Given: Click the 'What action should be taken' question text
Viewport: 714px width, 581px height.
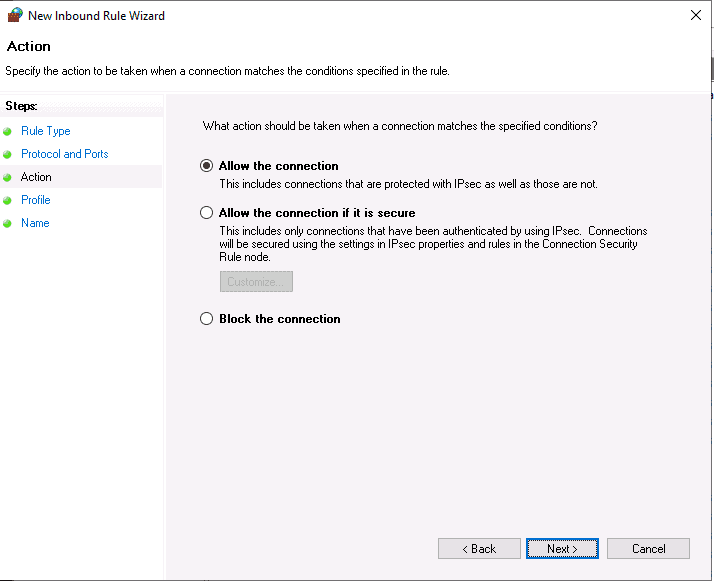Looking at the screenshot, I should coord(400,126).
